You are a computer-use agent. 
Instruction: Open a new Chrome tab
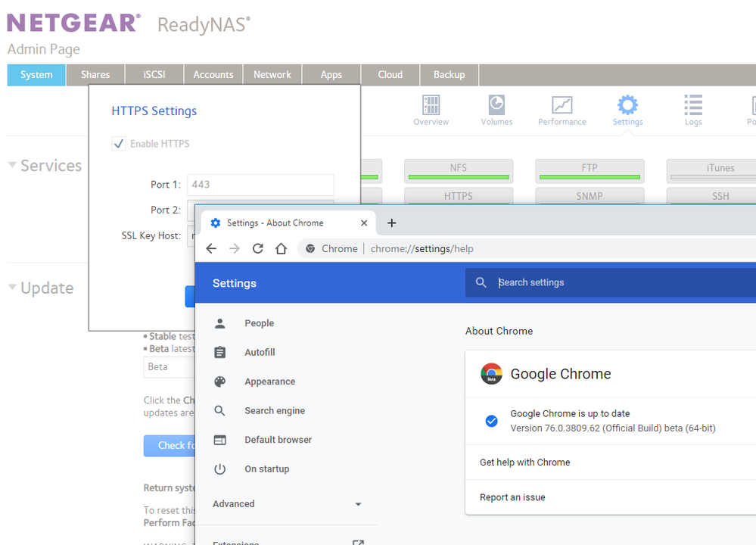tap(392, 223)
